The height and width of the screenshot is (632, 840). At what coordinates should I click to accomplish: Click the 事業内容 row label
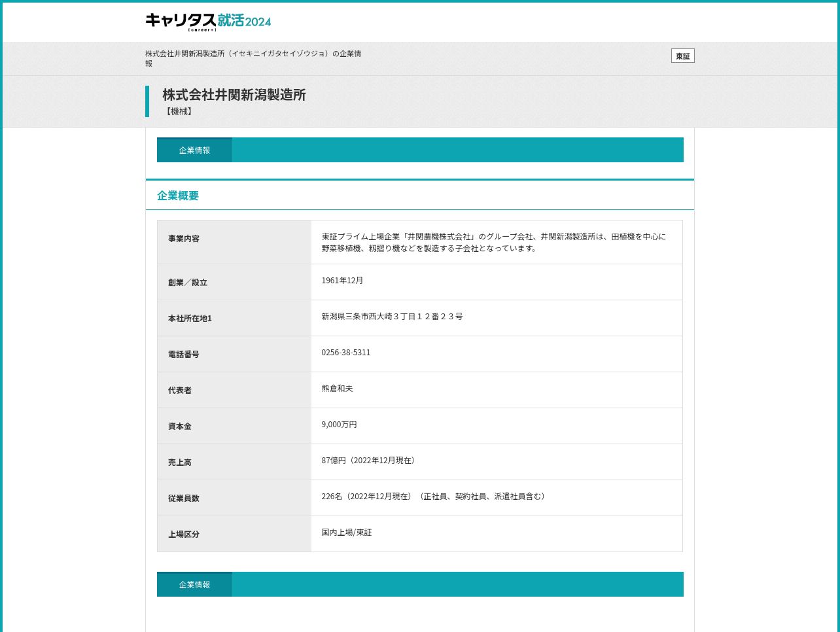point(184,239)
